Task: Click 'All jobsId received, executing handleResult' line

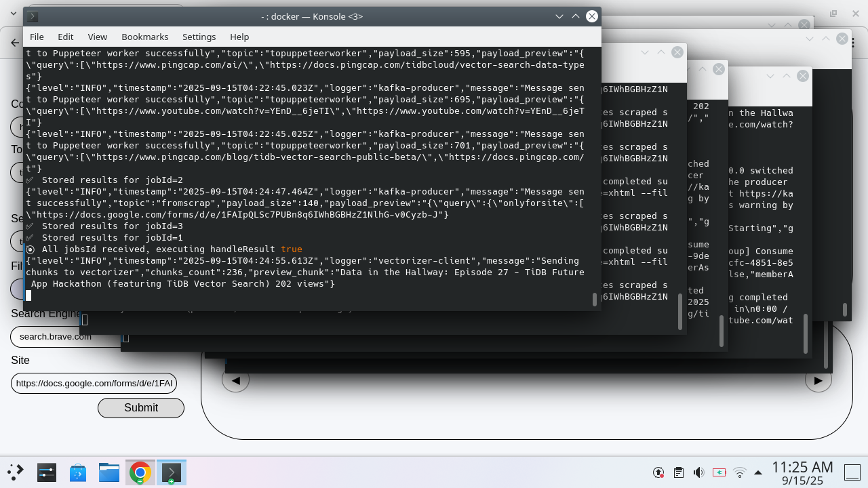Action: 164,249
